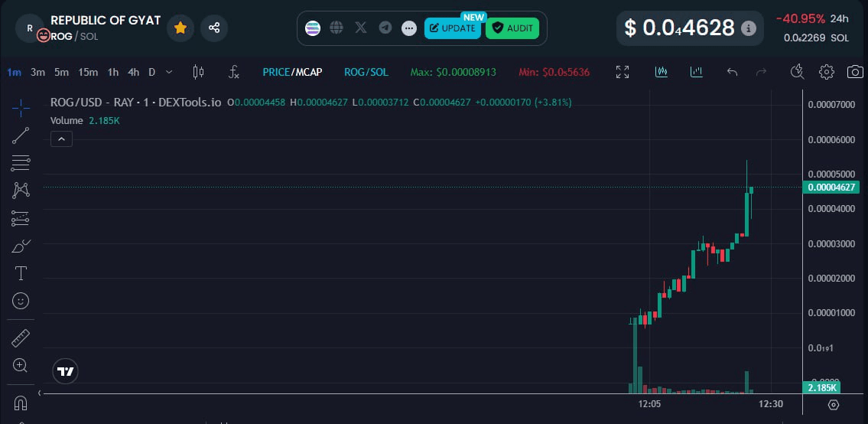Toggle trade markers chart icon
The image size is (868, 424).
pos(662,72)
